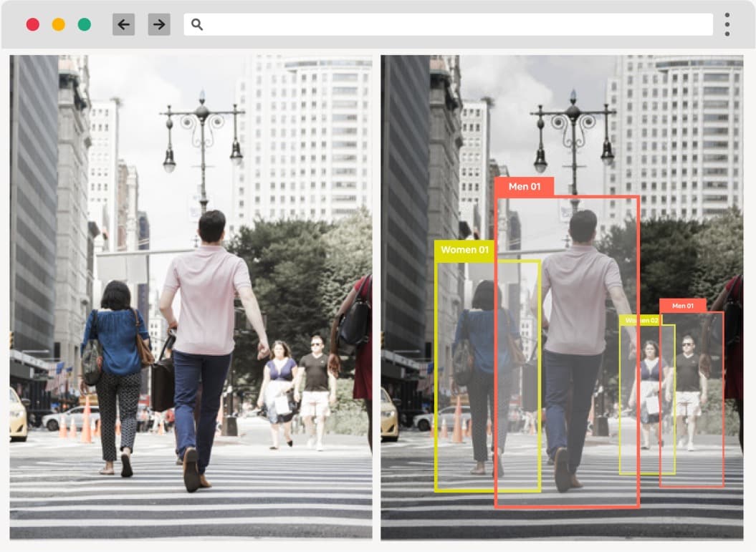Click the forward navigation arrow
Screen dimensions: 756x552
coord(157,24)
